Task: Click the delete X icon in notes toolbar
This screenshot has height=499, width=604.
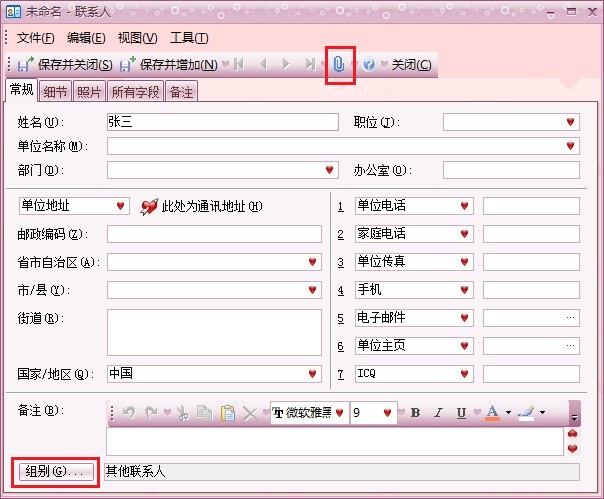Action: tap(250, 413)
